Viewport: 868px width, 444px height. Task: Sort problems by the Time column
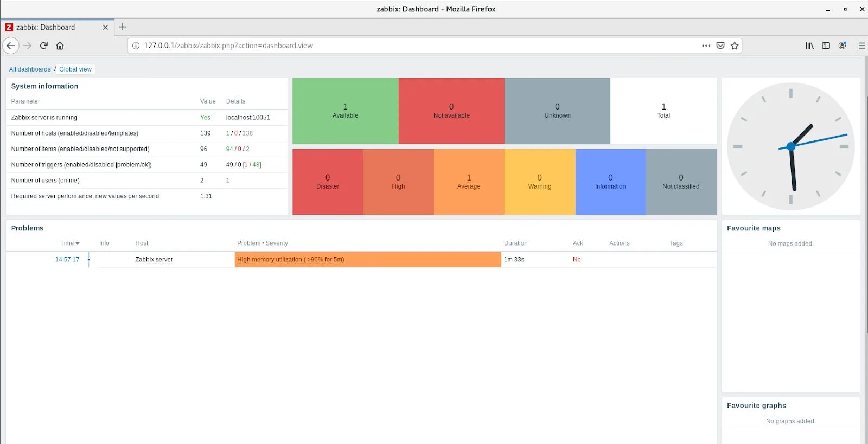pyautogui.click(x=69, y=243)
